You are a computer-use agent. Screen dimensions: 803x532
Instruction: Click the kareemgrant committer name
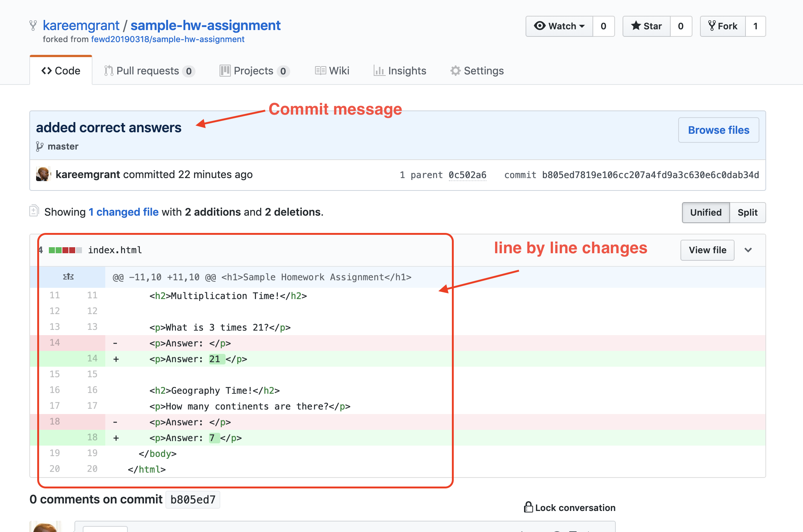coord(88,175)
